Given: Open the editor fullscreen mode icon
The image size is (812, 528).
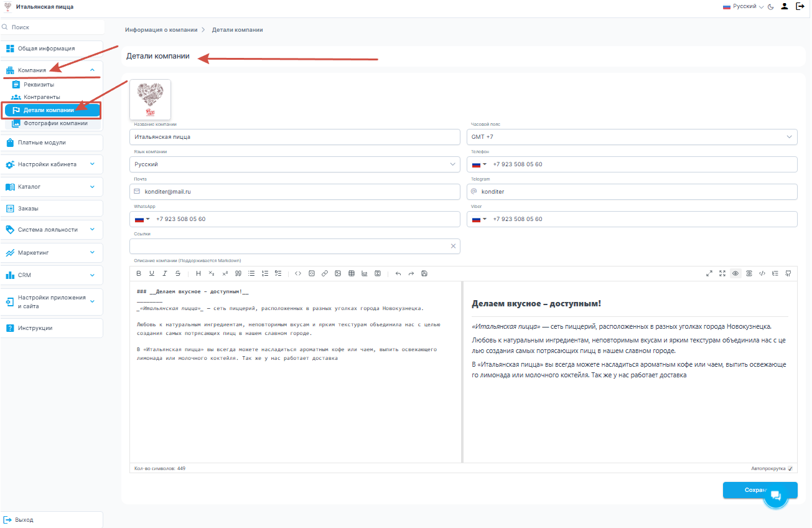Looking at the screenshot, I should (x=722, y=273).
